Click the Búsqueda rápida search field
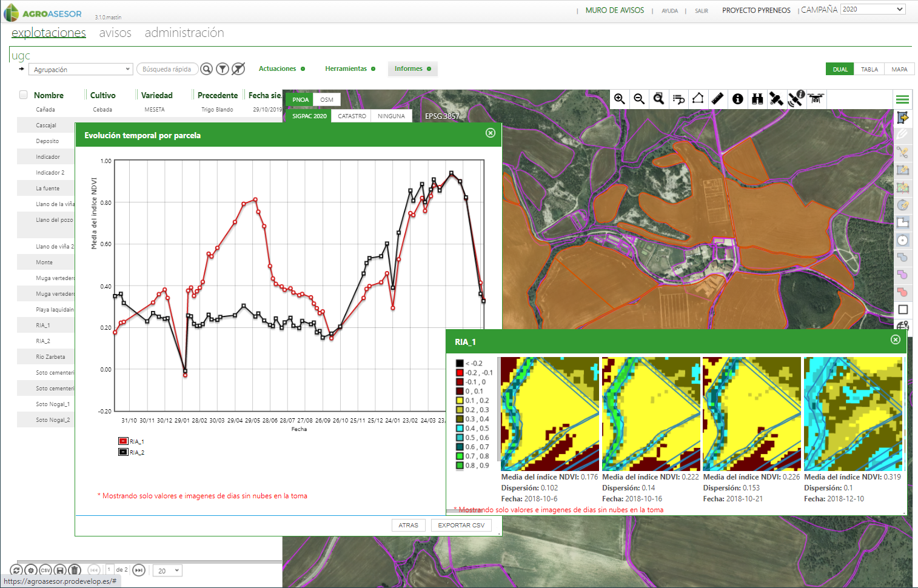Viewport: 918px width, 588px height. [x=167, y=69]
